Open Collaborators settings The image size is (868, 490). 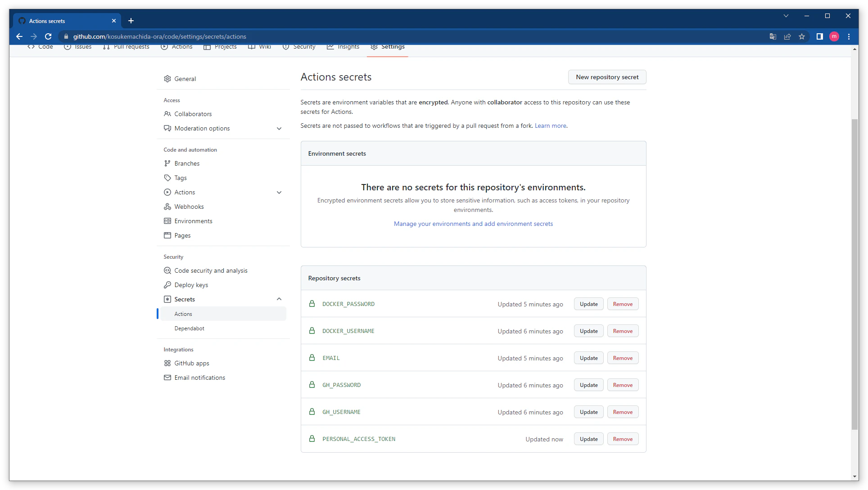click(x=193, y=114)
